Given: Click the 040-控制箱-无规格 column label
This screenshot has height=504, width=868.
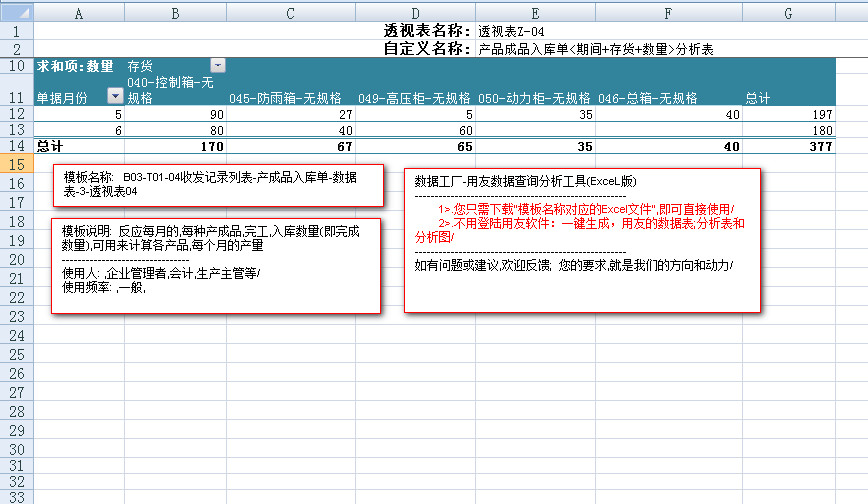Looking at the screenshot, I should [172, 89].
